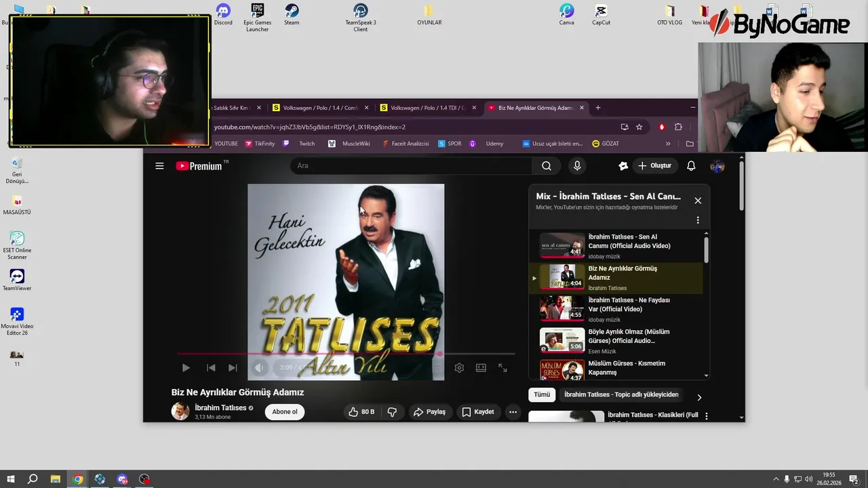The height and width of the screenshot is (488, 868).
Task: Click the sparkle icon left of Oluştur
Action: click(623, 165)
